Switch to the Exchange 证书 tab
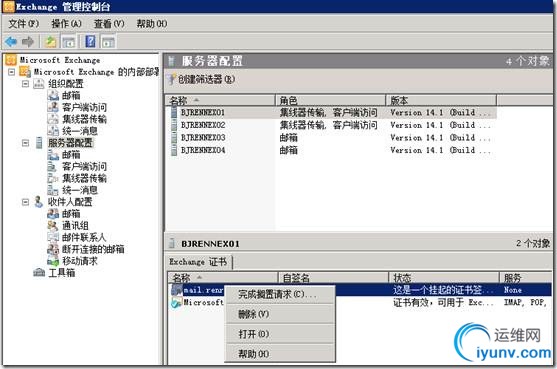 click(198, 262)
